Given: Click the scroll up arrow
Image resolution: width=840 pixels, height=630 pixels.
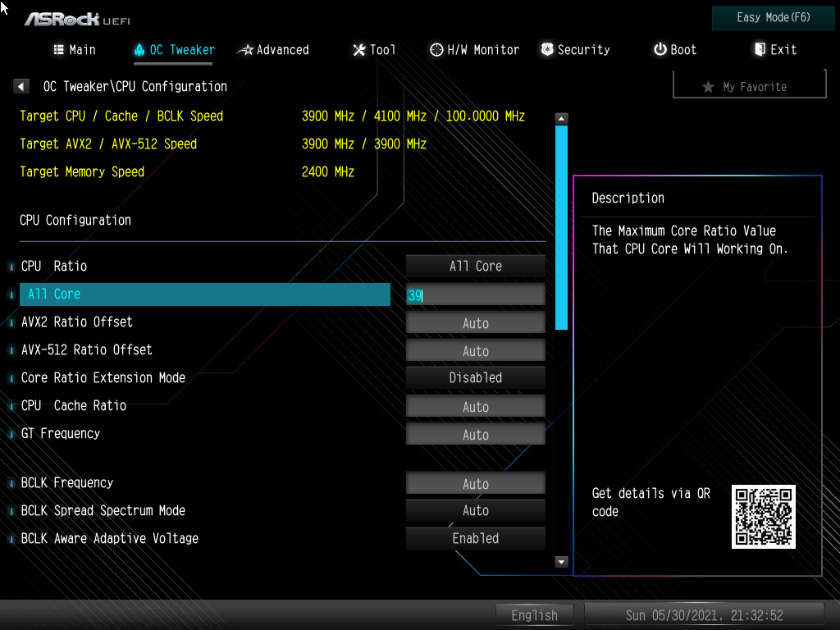Looking at the screenshot, I should pos(561,118).
